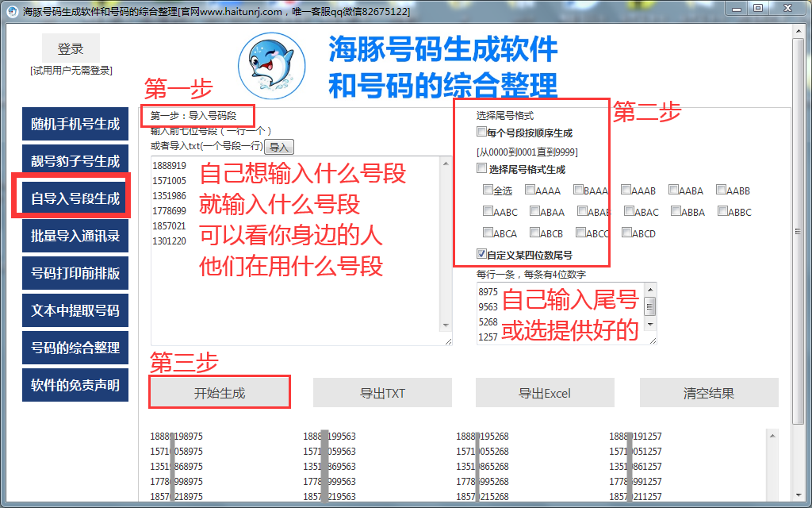812x508 pixels.
Task: Open the 批量导入通讯录 page
Action: pyautogui.click(x=75, y=236)
